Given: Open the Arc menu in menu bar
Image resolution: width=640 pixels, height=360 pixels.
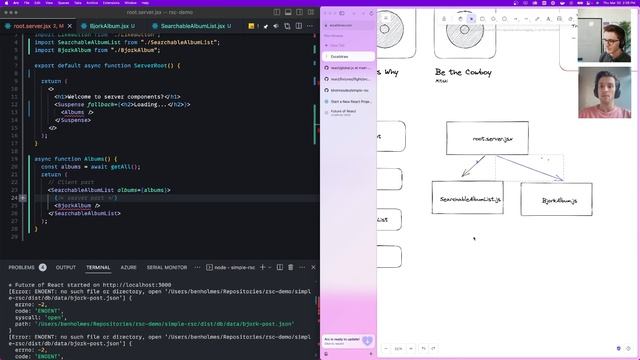Looking at the screenshot, I should coord(16,2).
